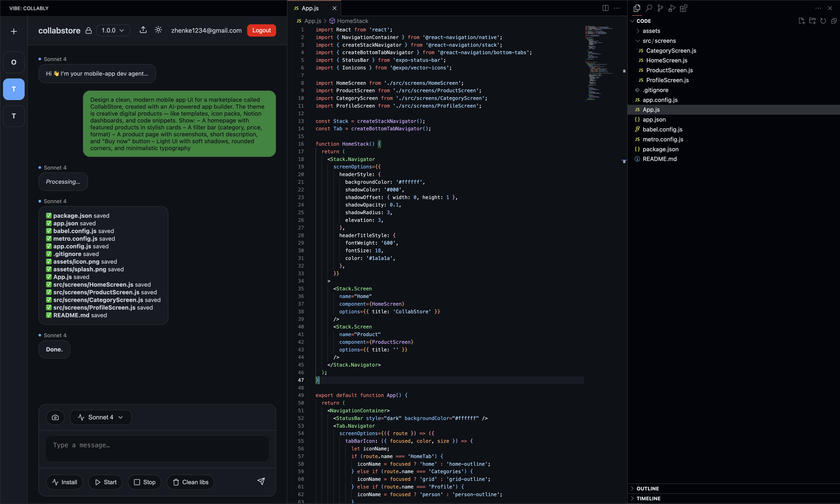Toggle the split editor layout
Viewport: 840px width, 504px height.
pyautogui.click(x=605, y=8)
